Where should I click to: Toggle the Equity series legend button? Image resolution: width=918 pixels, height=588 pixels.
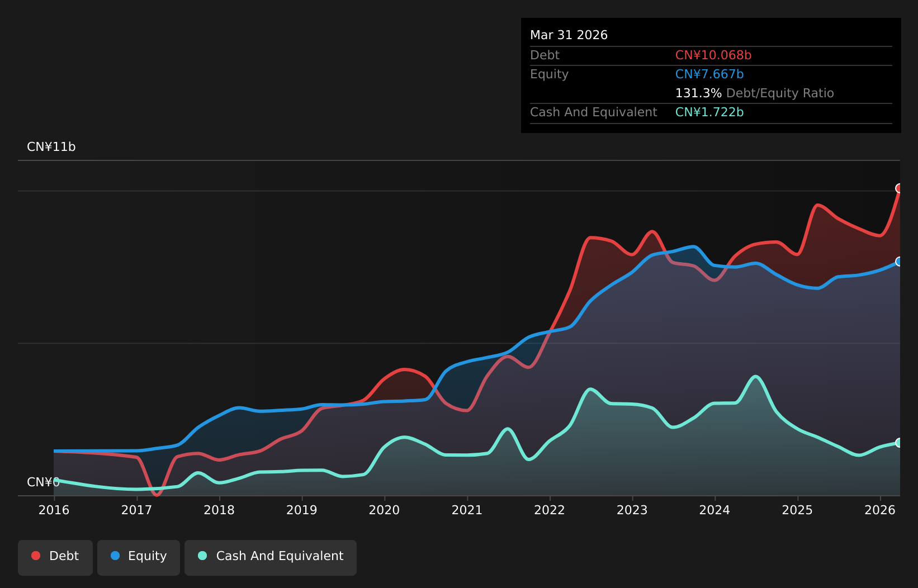point(139,557)
